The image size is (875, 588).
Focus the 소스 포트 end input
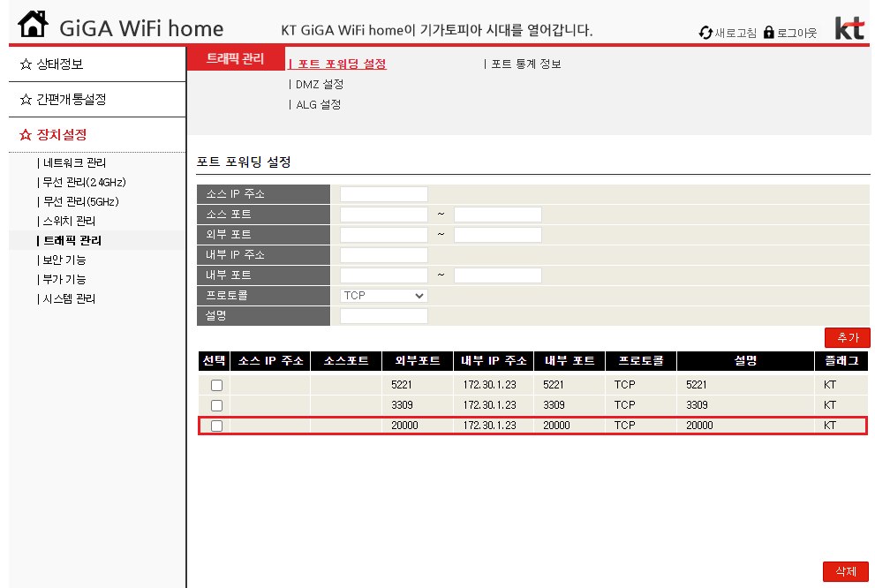[498, 215]
